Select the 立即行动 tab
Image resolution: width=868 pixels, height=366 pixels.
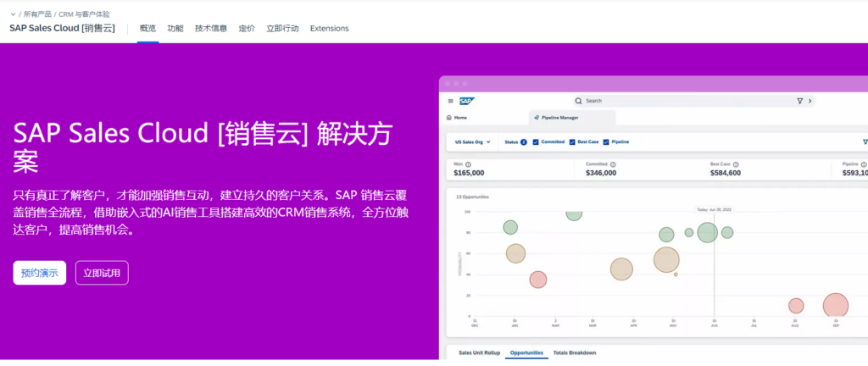point(282,28)
